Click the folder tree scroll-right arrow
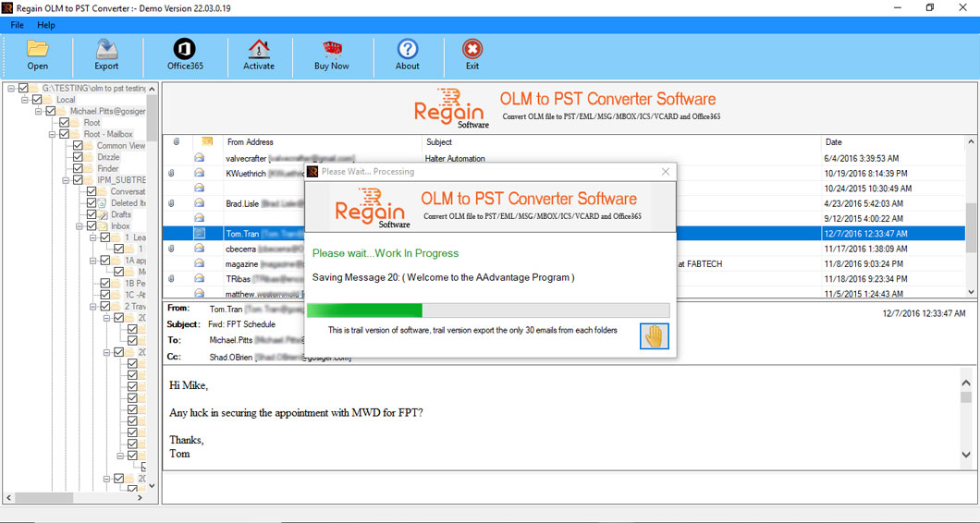 [x=141, y=498]
